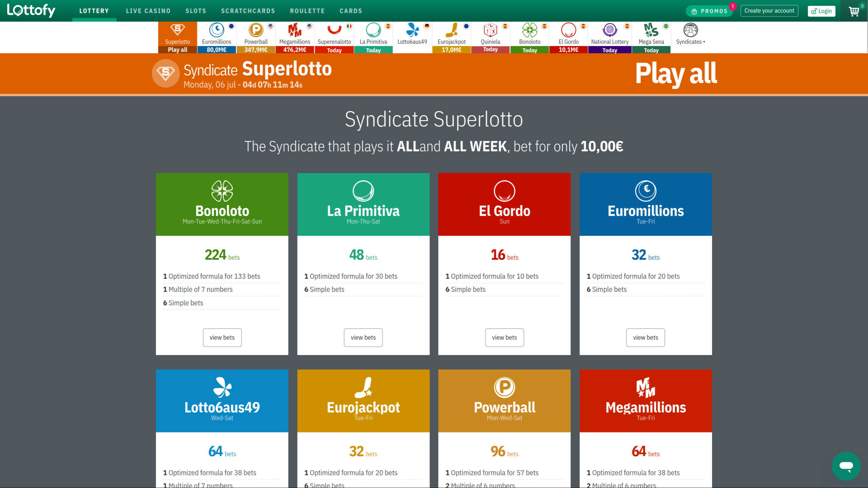Click '6 Simple bets' in Euromillions card
Screen dimensions: 868x488
607,290
